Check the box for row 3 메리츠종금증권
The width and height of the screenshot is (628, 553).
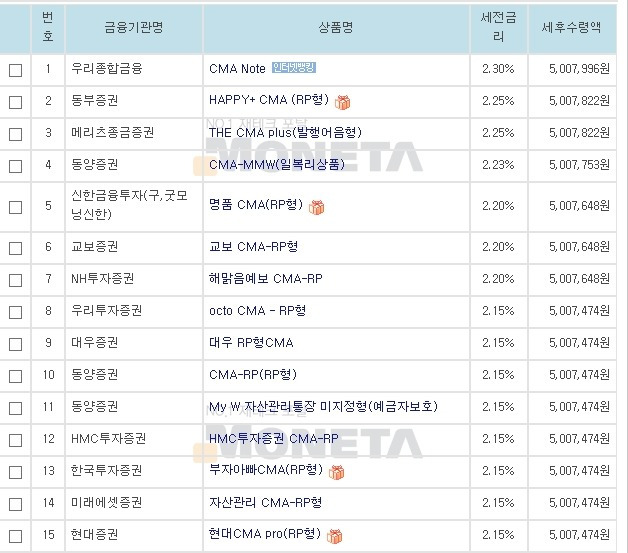[x=15, y=134]
